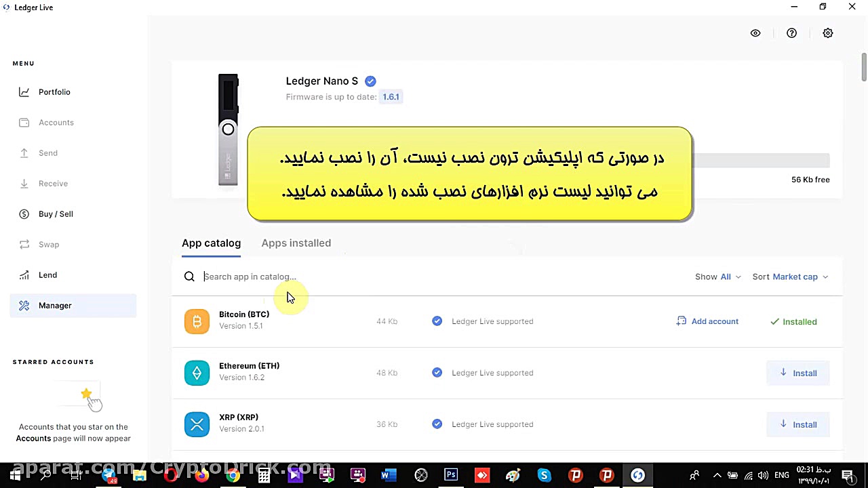The height and width of the screenshot is (488, 868).
Task: Click the Lend growth icon
Action: coord(24,275)
